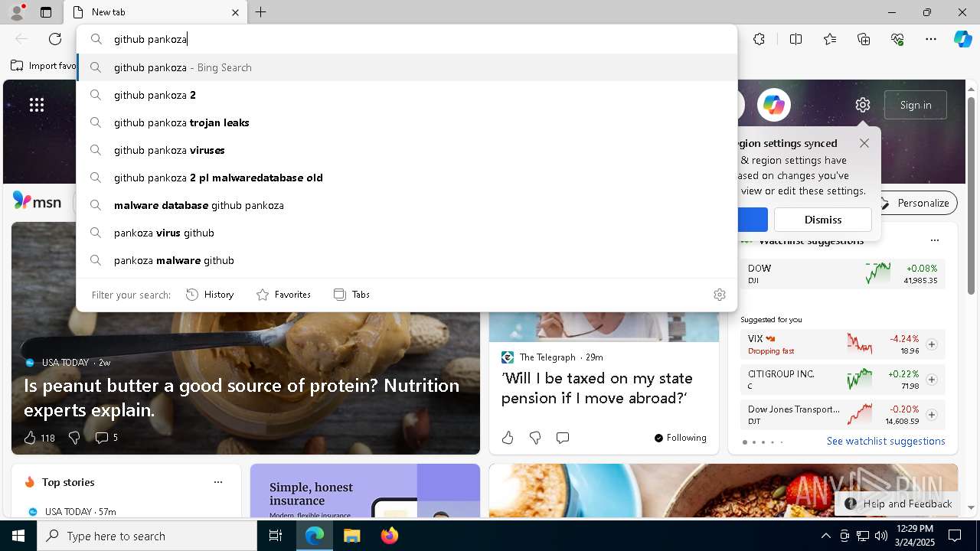This screenshot has height=551, width=980.
Task: Dislike the Telegraph pension article
Action: pos(535,438)
